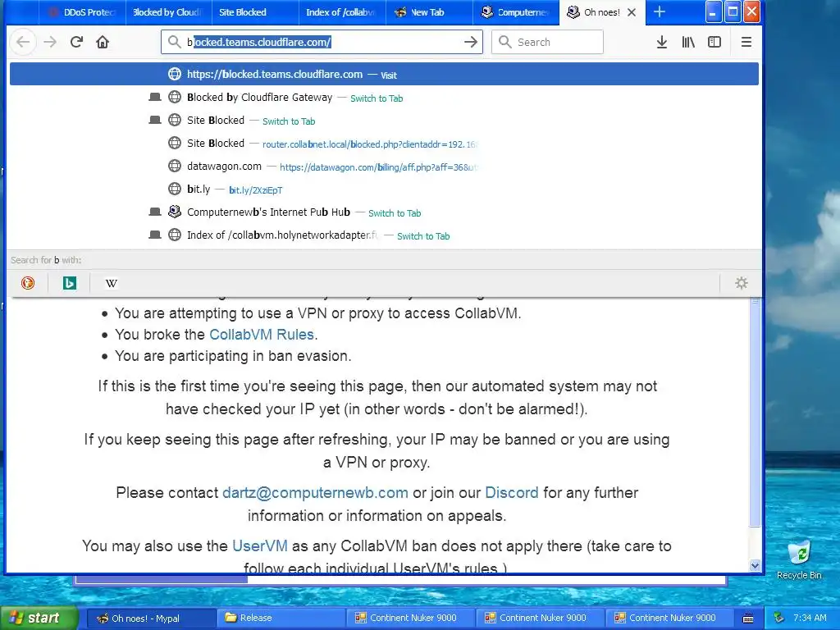
Task: Search with Bing engine icon
Action: coord(70,283)
